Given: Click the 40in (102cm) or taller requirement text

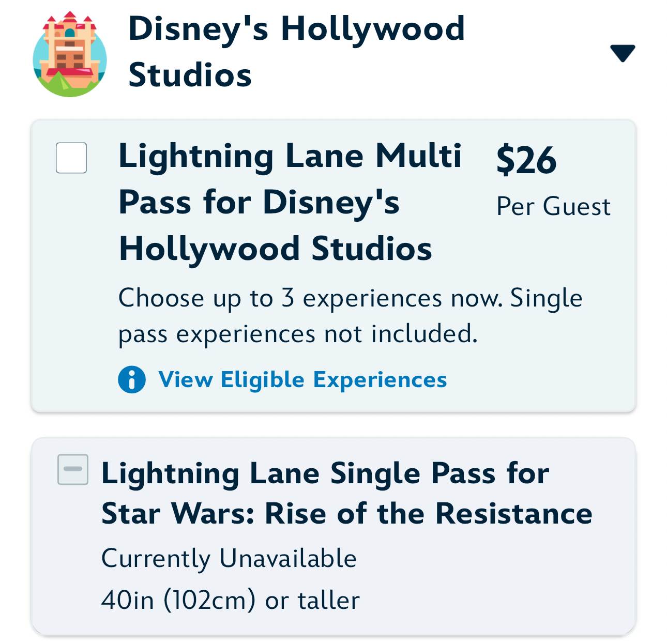Looking at the screenshot, I should coord(232,600).
